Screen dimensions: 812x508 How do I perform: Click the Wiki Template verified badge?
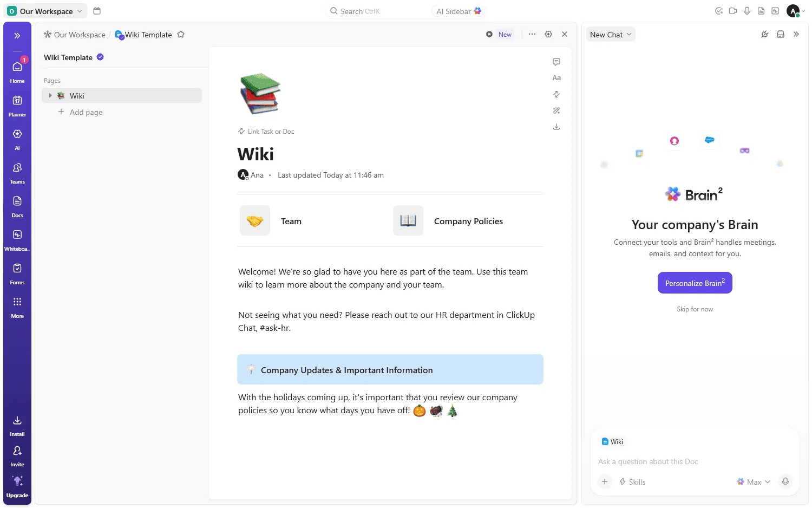click(100, 57)
